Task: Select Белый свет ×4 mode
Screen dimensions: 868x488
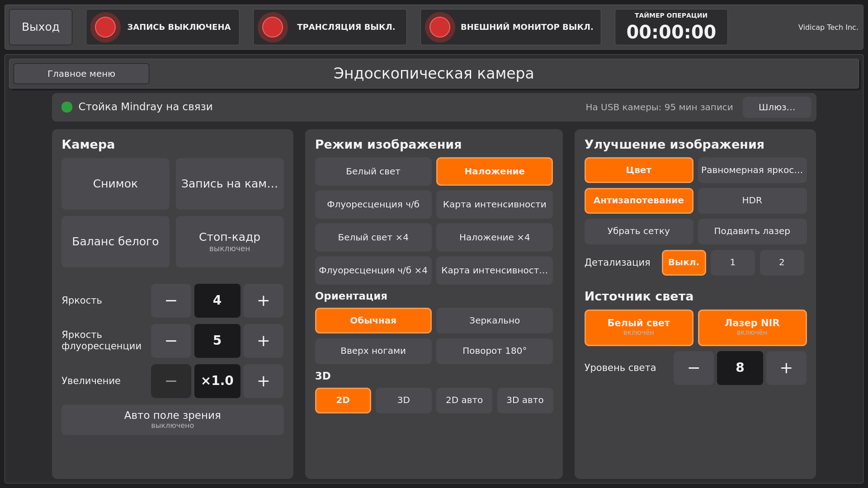Action: 373,238
